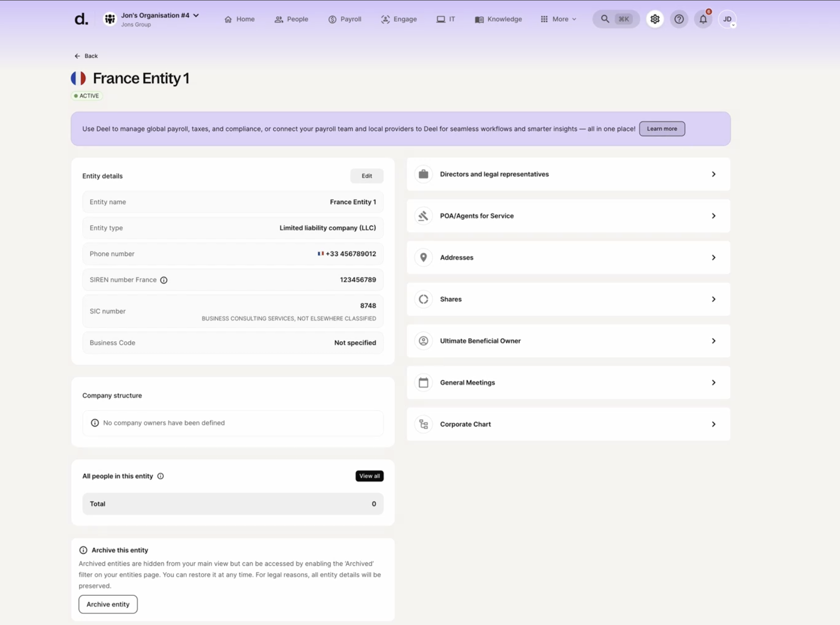Expand Directors and legal representatives
Image resolution: width=840 pixels, height=625 pixels.
567,174
